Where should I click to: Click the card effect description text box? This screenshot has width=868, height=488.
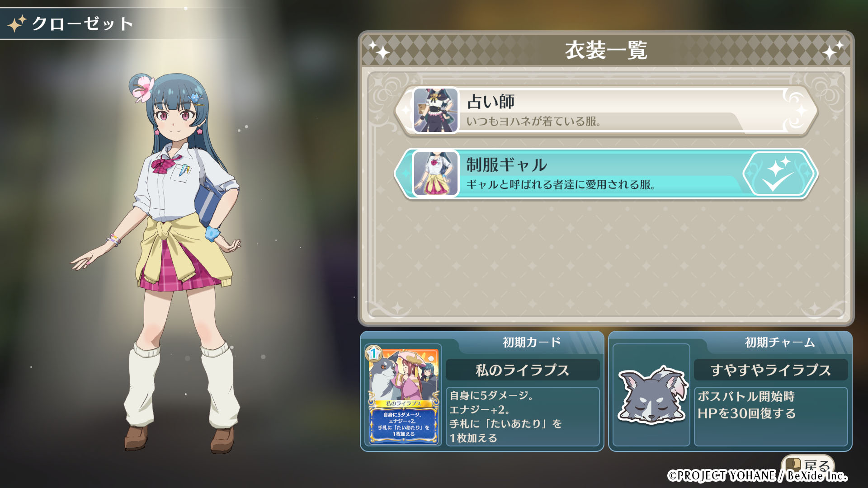pos(523,417)
